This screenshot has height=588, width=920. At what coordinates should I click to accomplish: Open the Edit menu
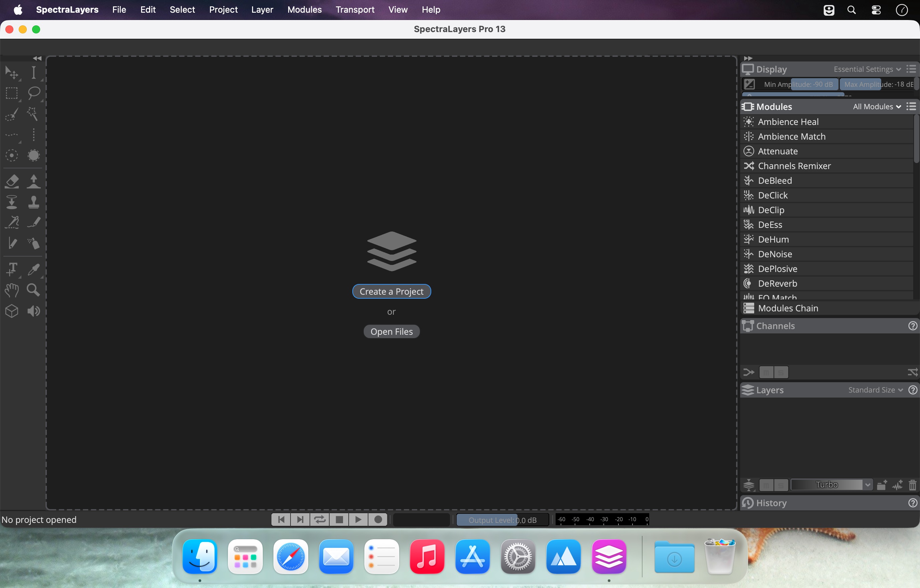[148, 10]
